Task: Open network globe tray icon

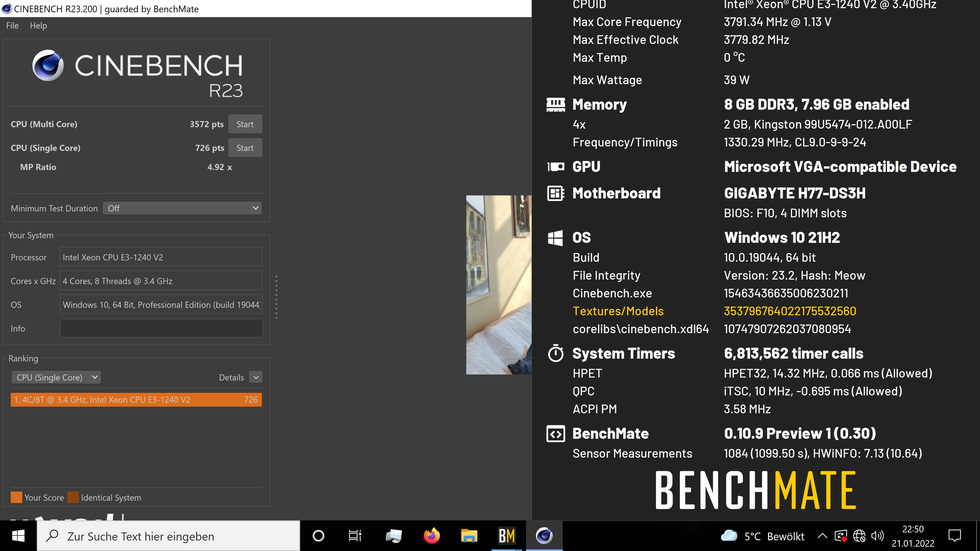Action: pos(859,536)
